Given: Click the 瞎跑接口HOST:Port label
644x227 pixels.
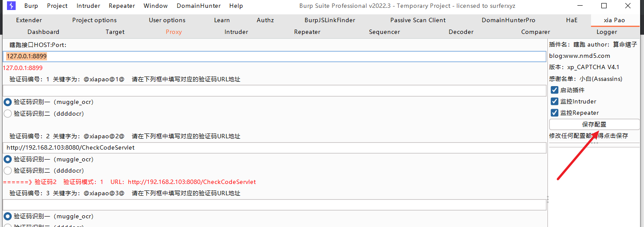Looking at the screenshot, I should [38, 45].
